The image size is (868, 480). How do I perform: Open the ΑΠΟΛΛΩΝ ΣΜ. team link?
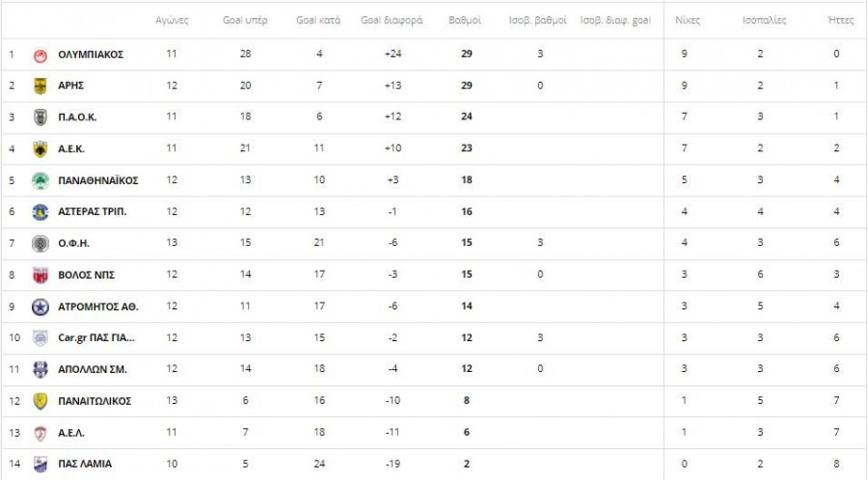[x=93, y=369]
